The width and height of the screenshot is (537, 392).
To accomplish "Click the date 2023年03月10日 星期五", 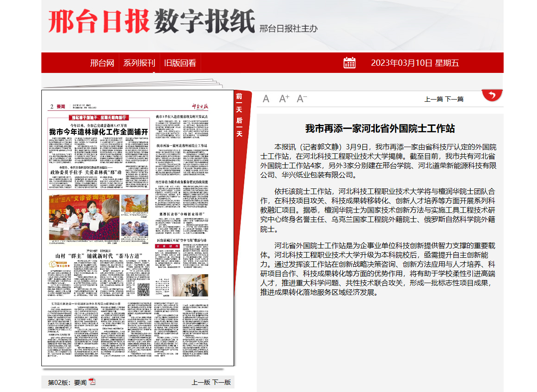I will click(415, 63).
